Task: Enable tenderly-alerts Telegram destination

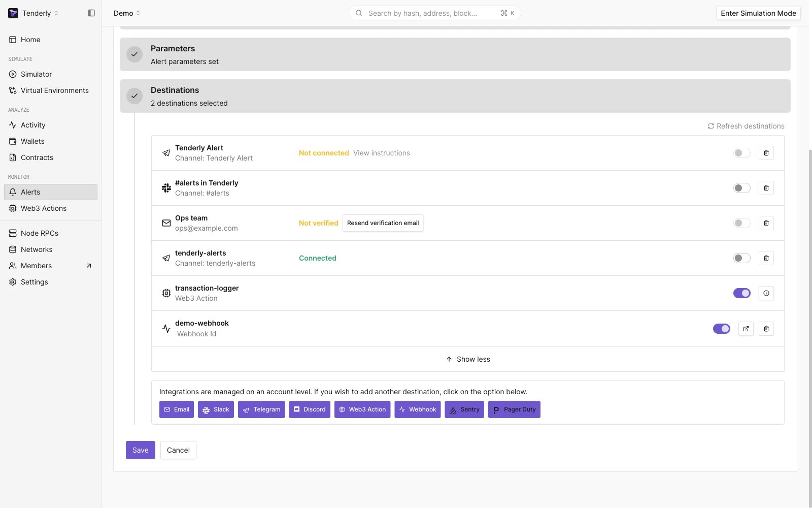Action: [x=742, y=258]
